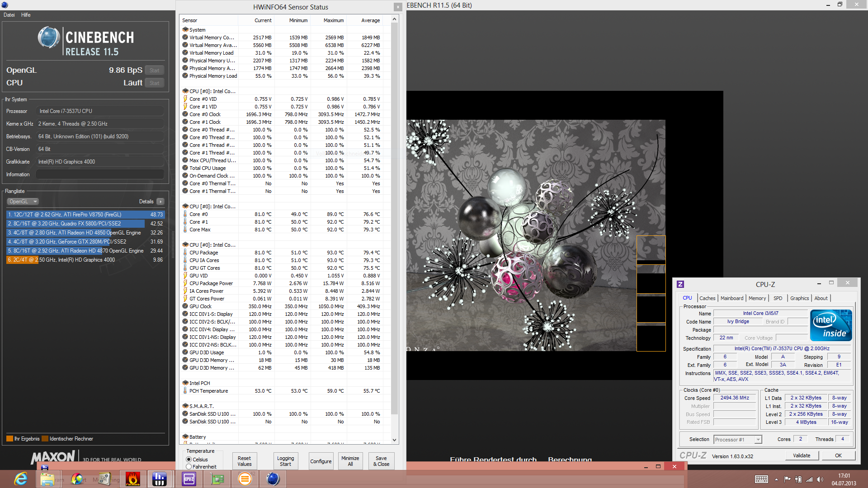The image size is (868, 488).
Task: Select the Celsius temperature option
Action: [189, 460]
